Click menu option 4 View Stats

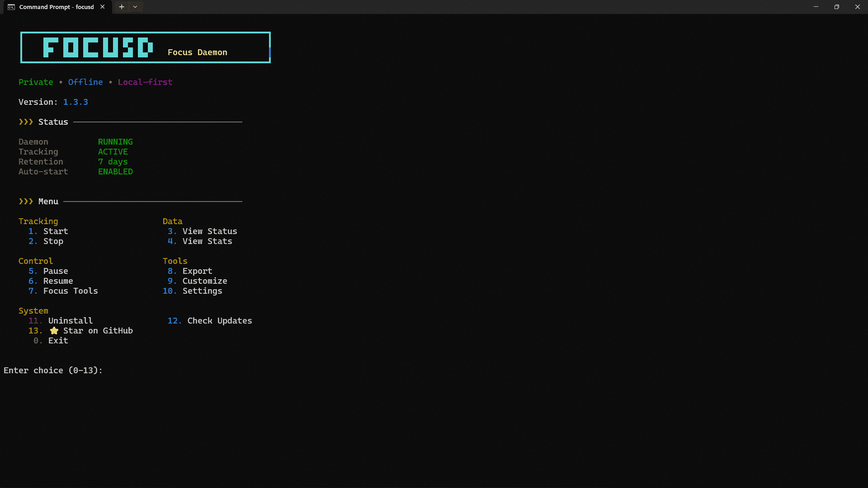(x=200, y=241)
